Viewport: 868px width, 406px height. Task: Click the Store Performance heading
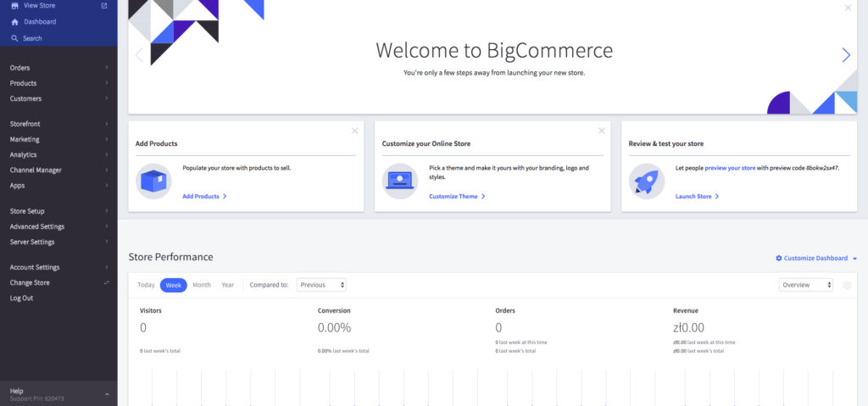tap(170, 257)
